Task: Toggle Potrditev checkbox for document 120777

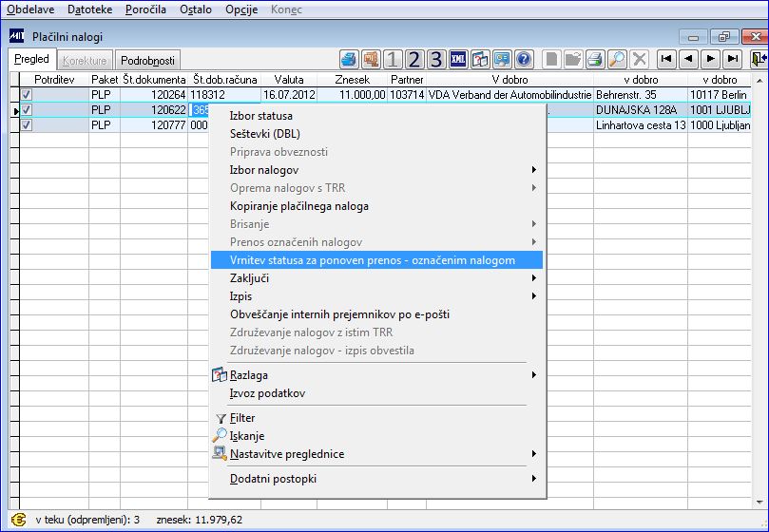Action: (27, 125)
